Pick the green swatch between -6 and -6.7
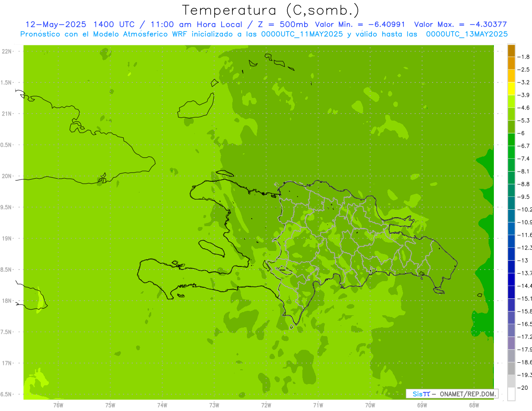Viewport: 532px width, 411px height. [x=511, y=139]
